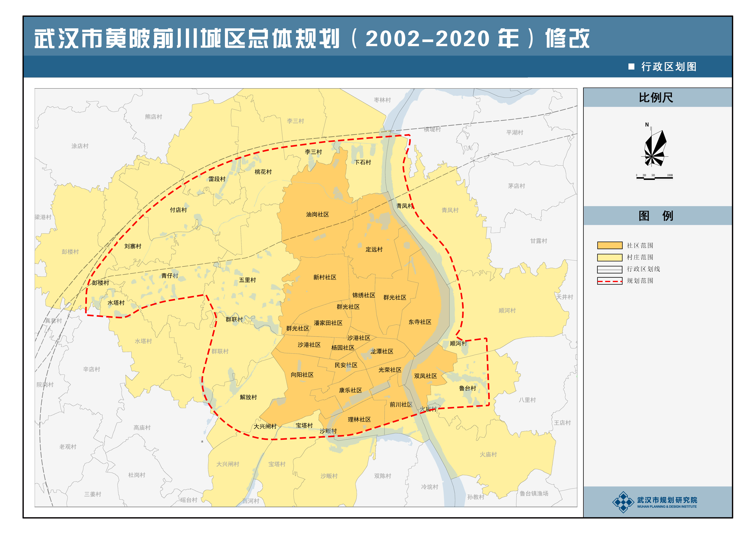Click the 龙潭社区 label
The width and height of the screenshot is (756, 534).
(x=382, y=351)
